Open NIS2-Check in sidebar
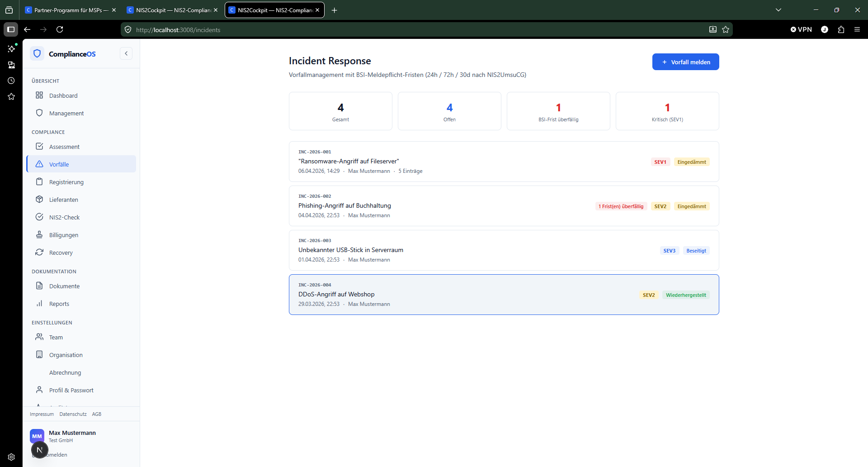Image resolution: width=868 pixels, height=467 pixels. tap(64, 217)
